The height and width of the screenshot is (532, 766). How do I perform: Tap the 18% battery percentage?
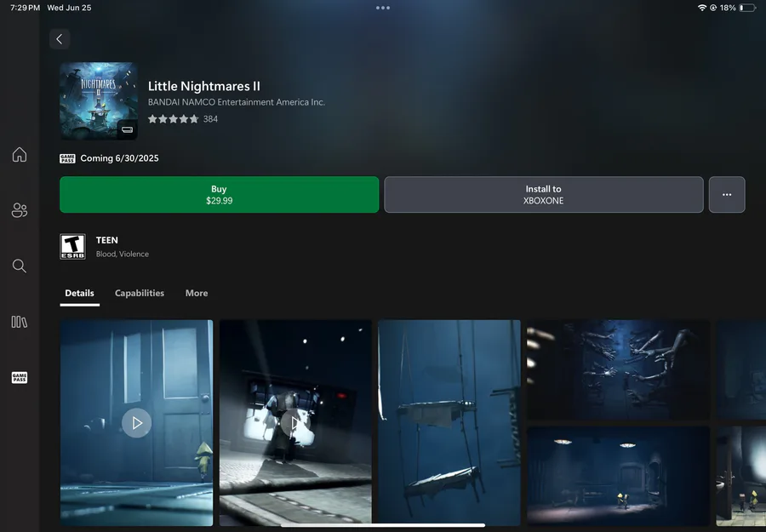point(728,8)
